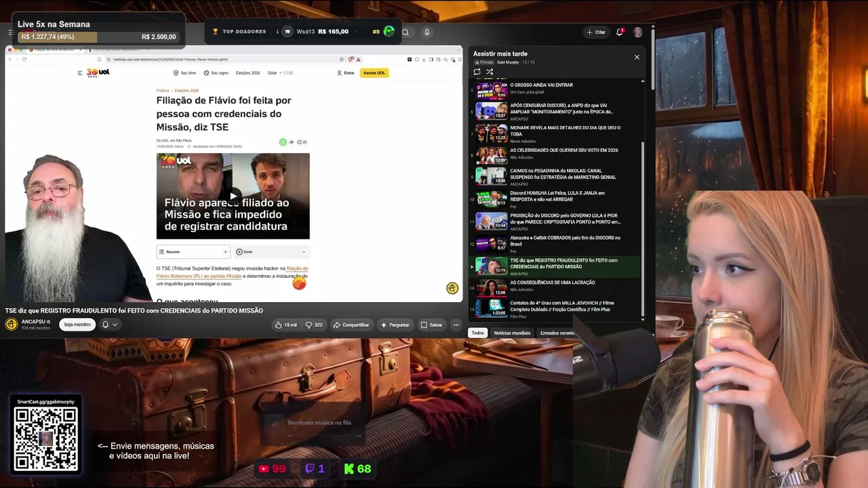868x488 pixels.
Task: Open article comments bubble icon
Action: click(302, 142)
